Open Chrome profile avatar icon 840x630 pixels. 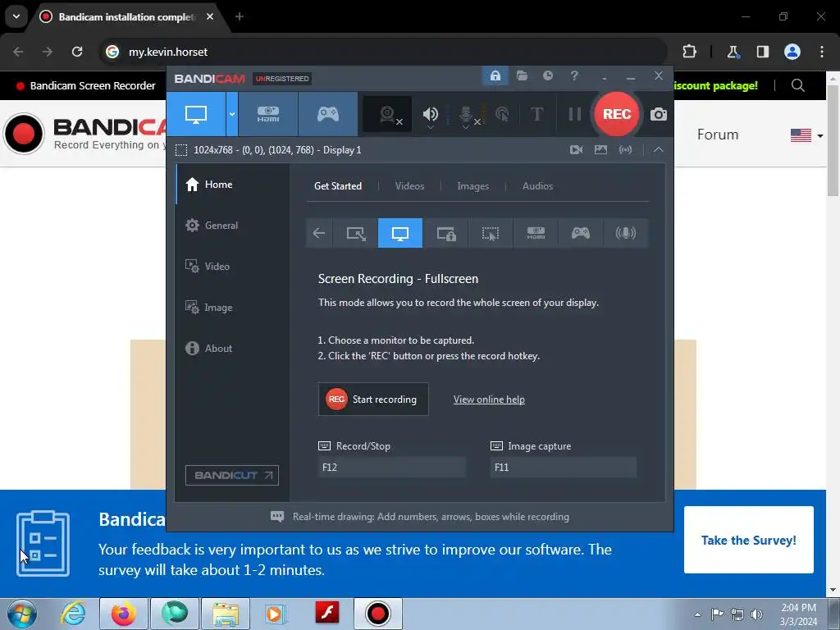pos(792,52)
